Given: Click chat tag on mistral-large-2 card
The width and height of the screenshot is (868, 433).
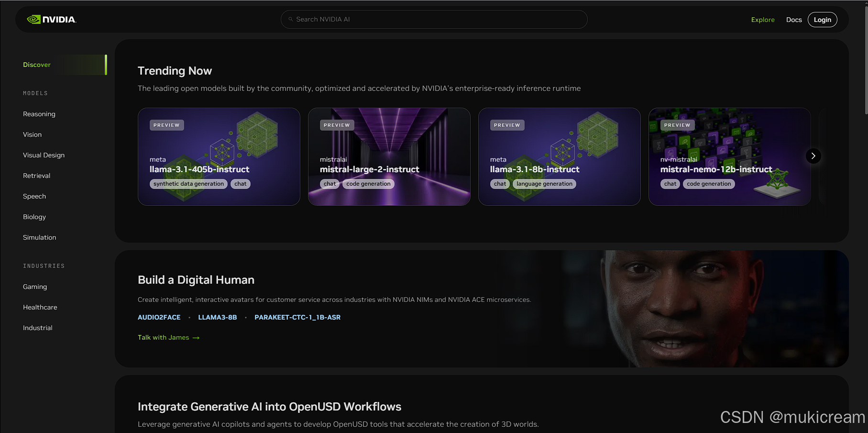Looking at the screenshot, I should click(330, 184).
